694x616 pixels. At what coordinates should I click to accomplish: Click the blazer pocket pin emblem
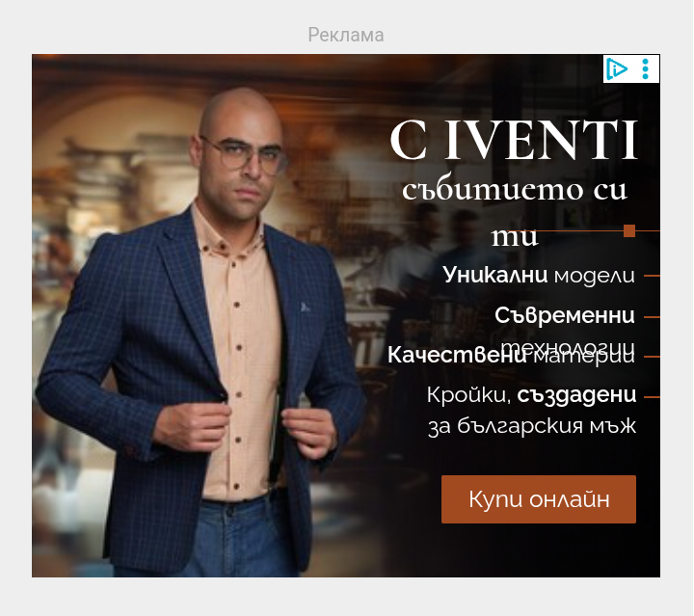click(305, 307)
